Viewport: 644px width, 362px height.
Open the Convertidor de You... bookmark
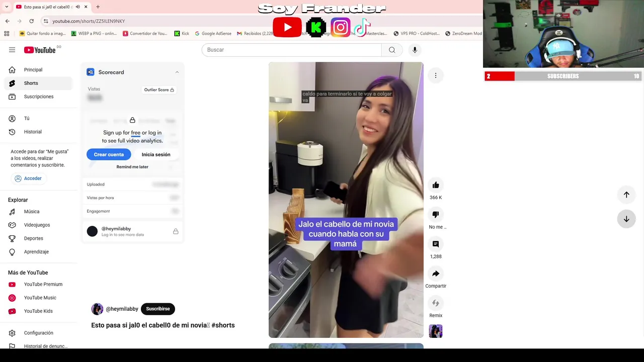(x=145, y=34)
